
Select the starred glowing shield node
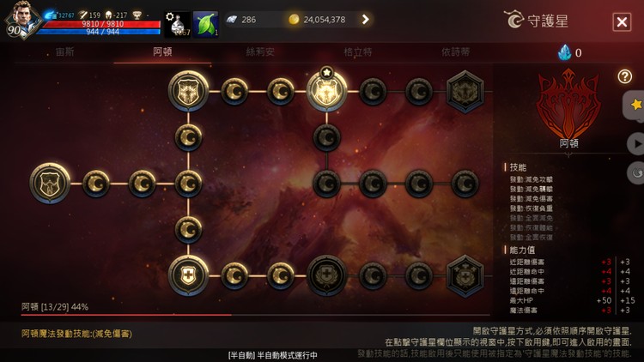326,91
